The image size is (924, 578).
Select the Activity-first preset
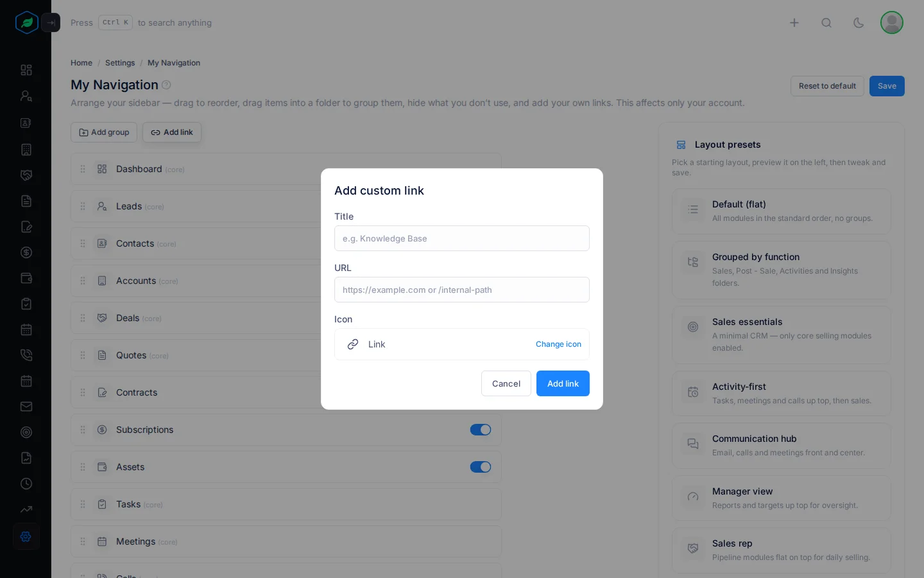click(x=782, y=394)
